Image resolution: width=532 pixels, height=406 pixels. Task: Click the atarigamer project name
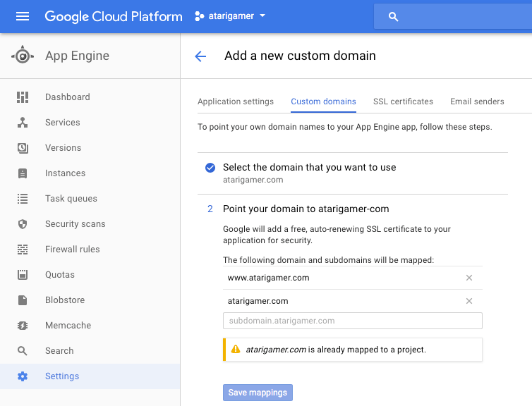tap(231, 16)
